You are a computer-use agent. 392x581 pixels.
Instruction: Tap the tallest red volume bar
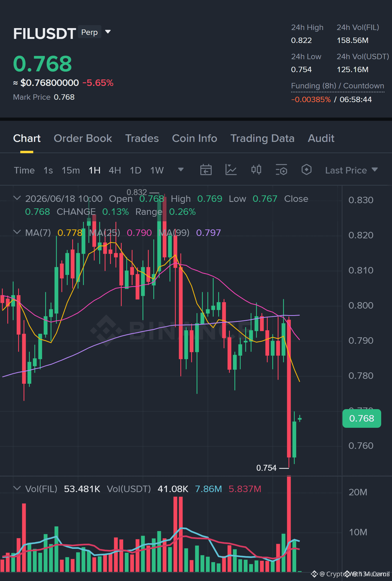tap(289, 524)
